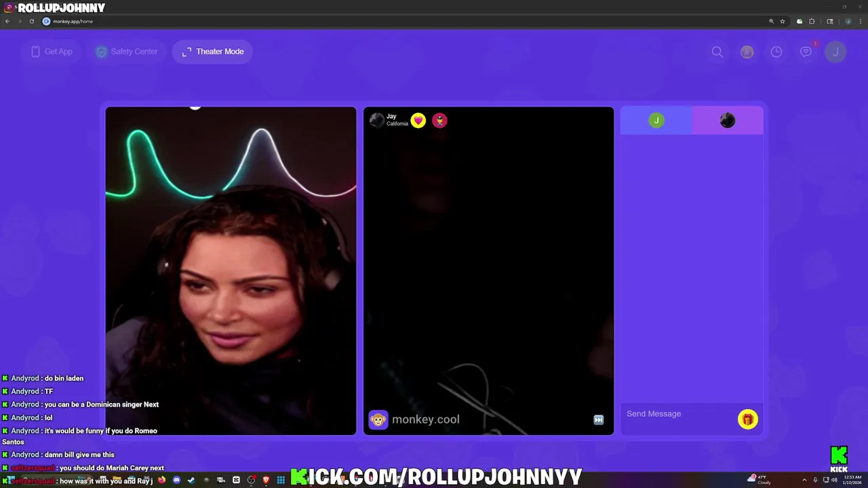Bookmark this page with the star
Viewport: 868px width, 488px height.
[783, 21]
